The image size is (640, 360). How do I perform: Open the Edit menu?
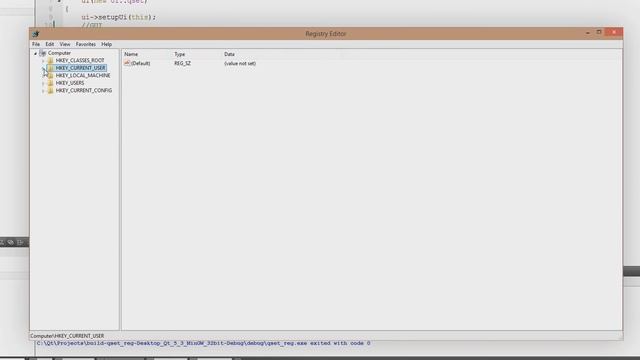(x=49, y=44)
